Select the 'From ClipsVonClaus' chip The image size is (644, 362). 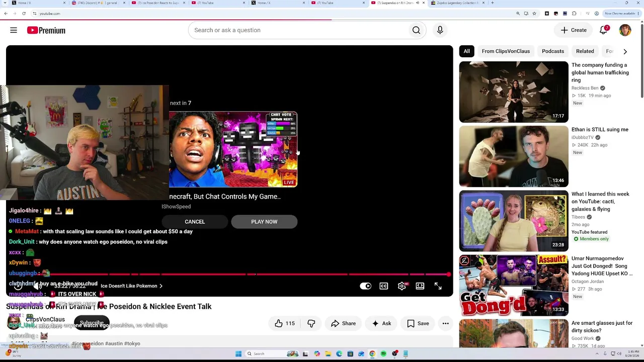(x=506, y=51)
